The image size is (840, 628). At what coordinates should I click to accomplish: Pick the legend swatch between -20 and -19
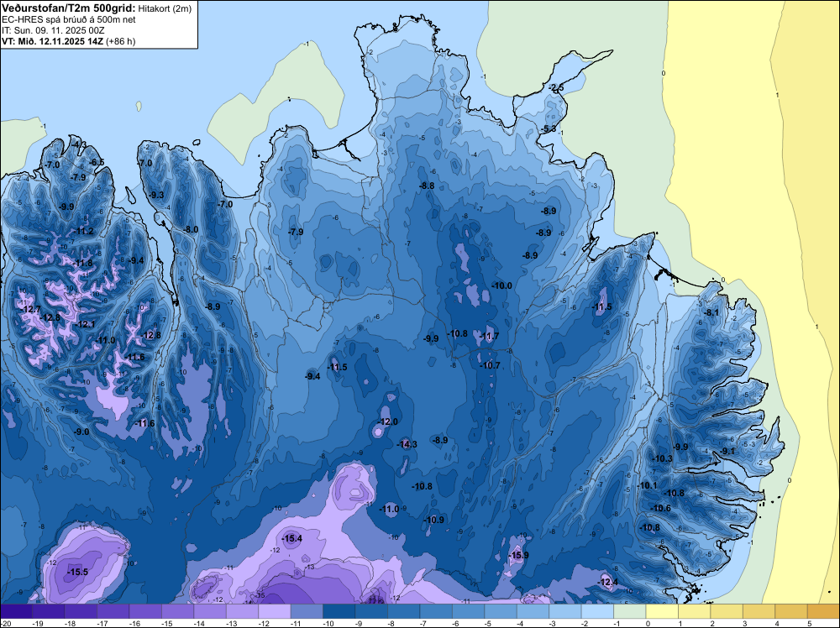[x=16, y=612]
